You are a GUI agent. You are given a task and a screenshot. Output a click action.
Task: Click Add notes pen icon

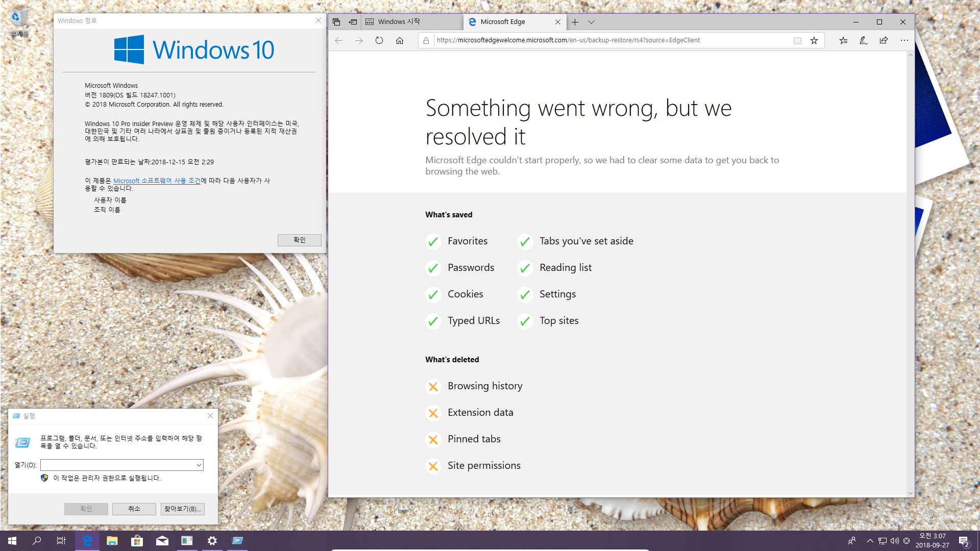point(864,40)
